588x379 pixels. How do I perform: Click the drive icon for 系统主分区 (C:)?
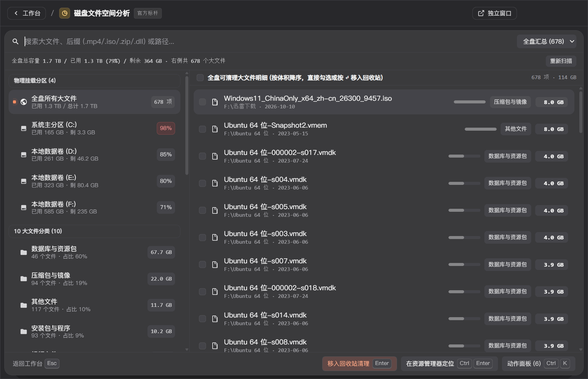click(x=24, y=128)
